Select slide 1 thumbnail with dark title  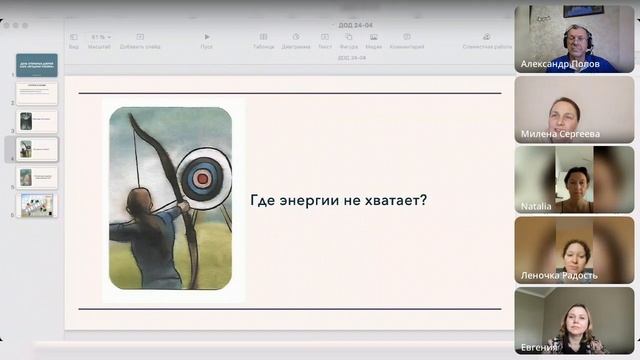[x=37, y=65]
